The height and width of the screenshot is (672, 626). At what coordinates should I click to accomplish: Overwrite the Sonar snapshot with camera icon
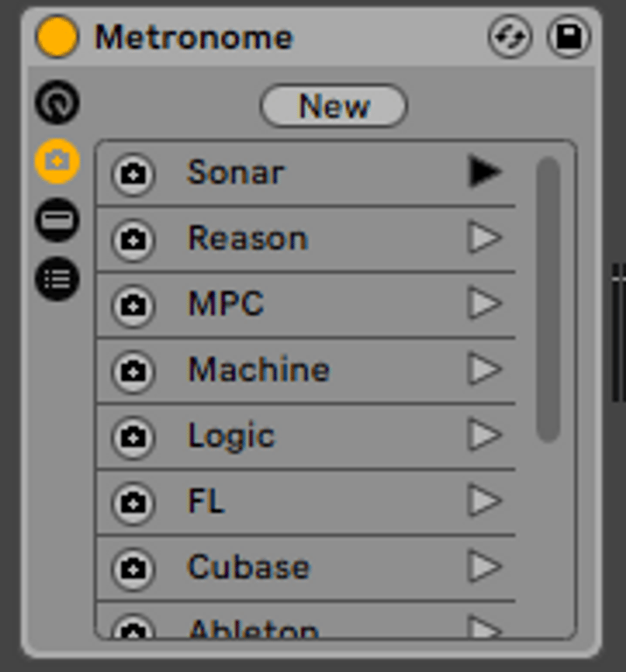point(133,173)
